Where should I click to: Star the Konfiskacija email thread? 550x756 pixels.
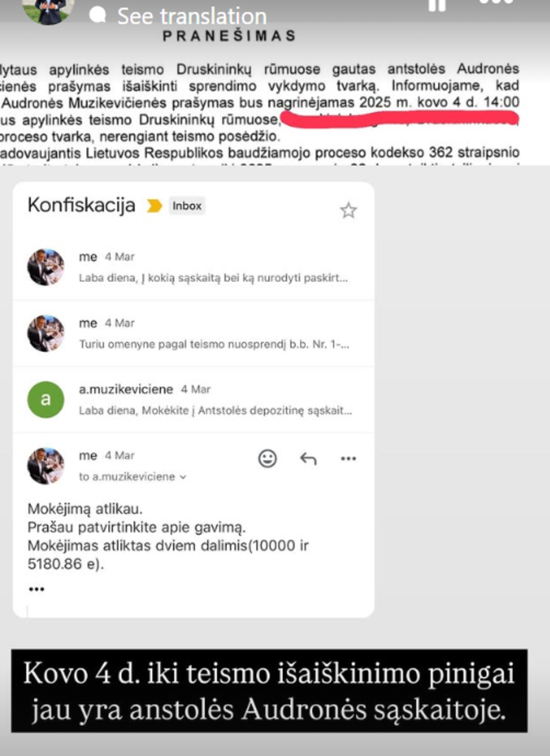coord(348,211)
